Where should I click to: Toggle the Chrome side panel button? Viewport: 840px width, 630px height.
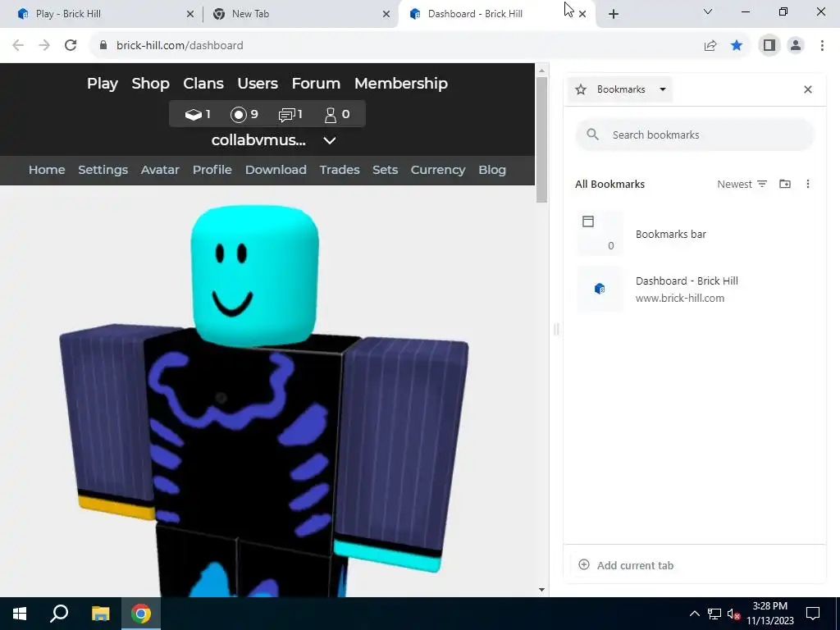[x=769, y=45]
